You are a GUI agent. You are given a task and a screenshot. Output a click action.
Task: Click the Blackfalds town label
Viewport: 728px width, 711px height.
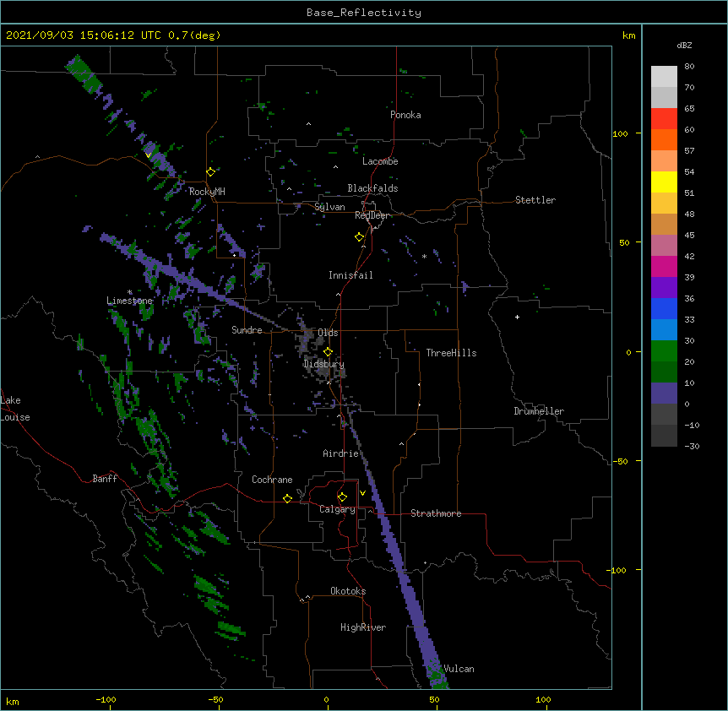click(372, 188)
